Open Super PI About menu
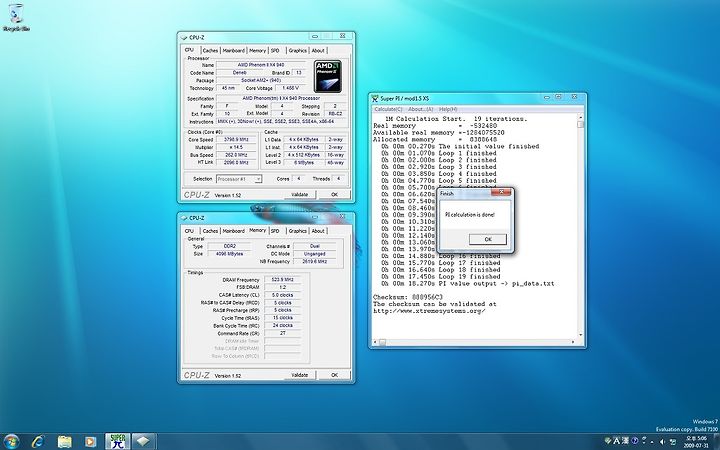The height and width of the screenshot is (450, 720). click(x=421, y=109)
